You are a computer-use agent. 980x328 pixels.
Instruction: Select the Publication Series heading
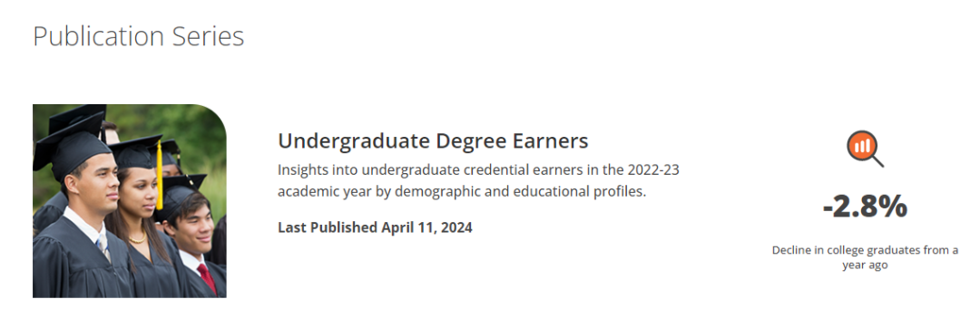[138, 37]
